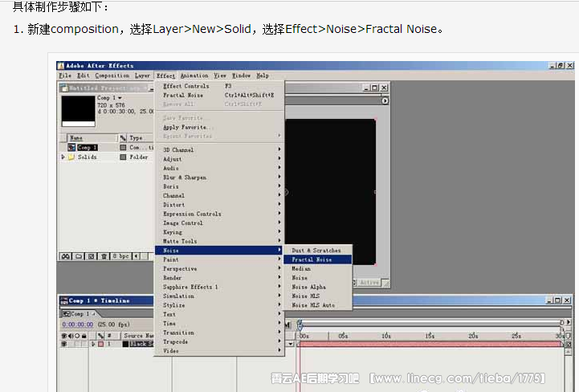The image size is (579, 392).
Task: Select Fractal Noise from Noise submenu
Action: click(312, 259)
